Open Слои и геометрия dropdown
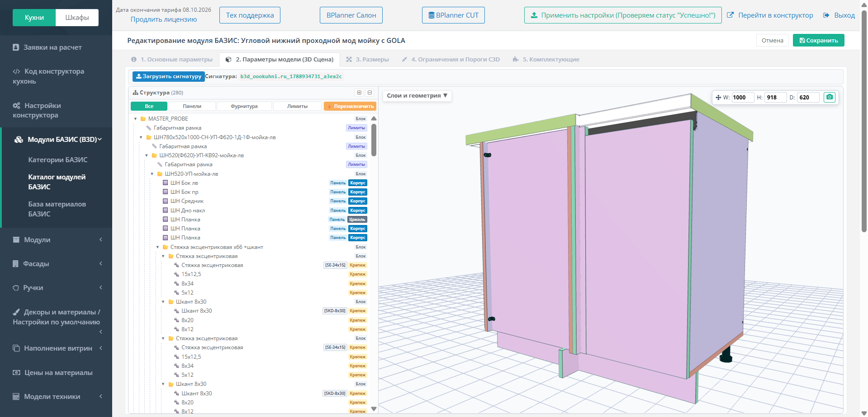Screen dimensions: 868x417 [417, 96]
